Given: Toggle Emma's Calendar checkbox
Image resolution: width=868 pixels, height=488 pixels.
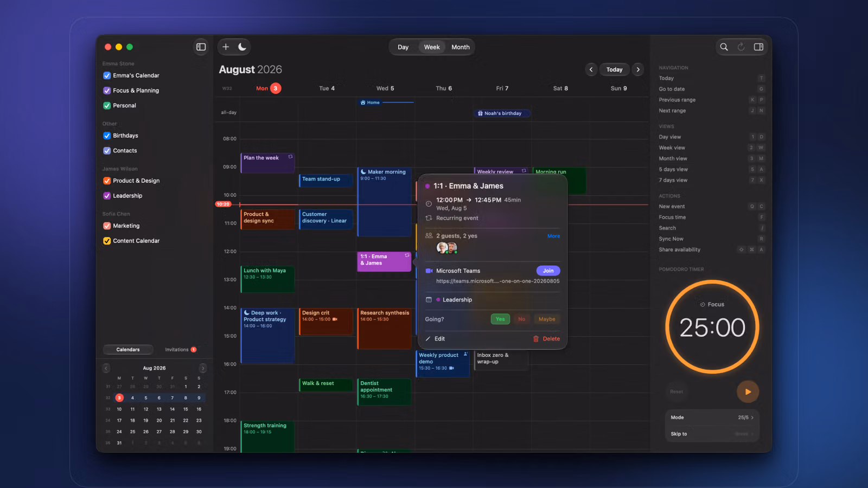Looking at the screenshot, I should click(x=107, y=75).
